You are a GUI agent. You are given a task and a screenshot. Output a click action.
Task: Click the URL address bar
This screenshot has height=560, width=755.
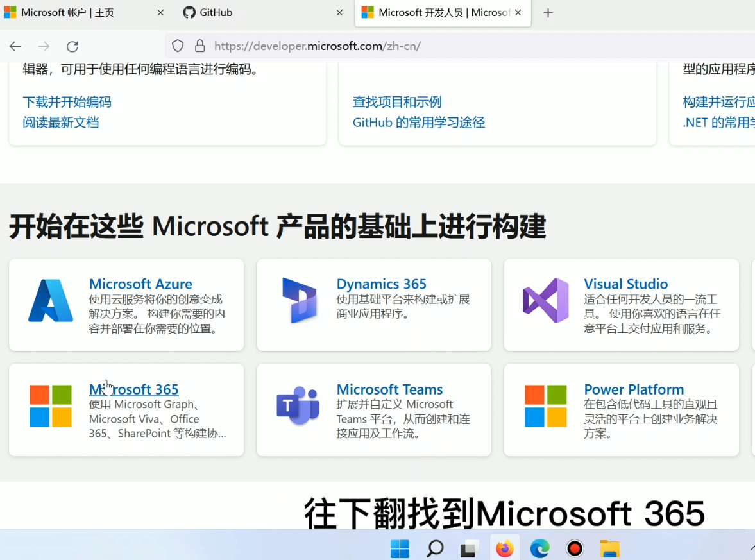pos(460,46)
